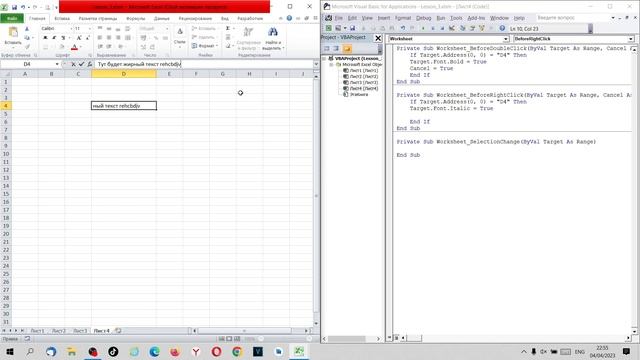Open the Run menu in VBA editor
The image size is (640, 360).
coord(440,18)
